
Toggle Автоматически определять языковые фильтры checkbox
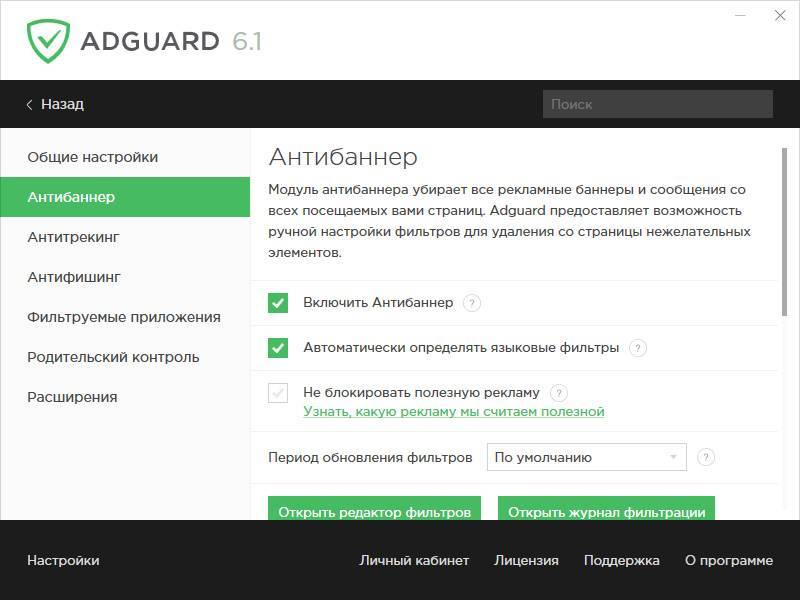(x=278, y=348)
